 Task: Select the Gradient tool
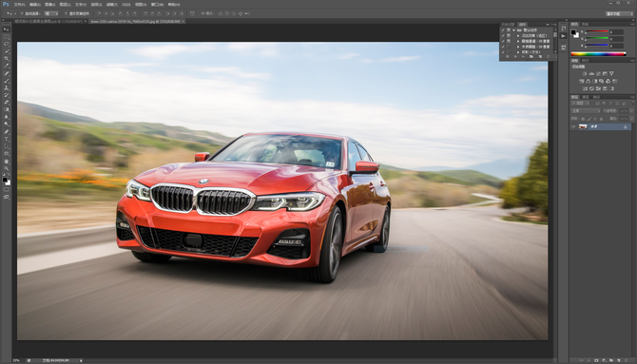pyautogui.click(x=6, y=109)
